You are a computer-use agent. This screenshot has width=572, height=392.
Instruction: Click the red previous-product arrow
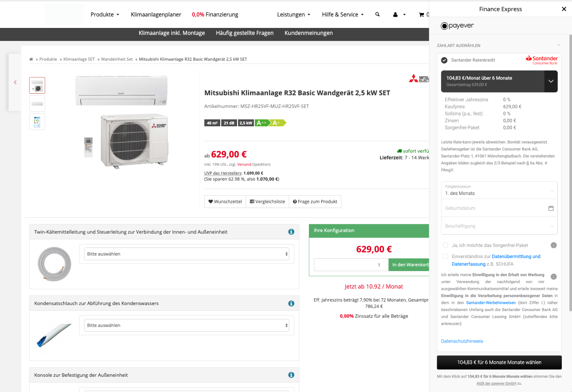[x=15, y=82]
